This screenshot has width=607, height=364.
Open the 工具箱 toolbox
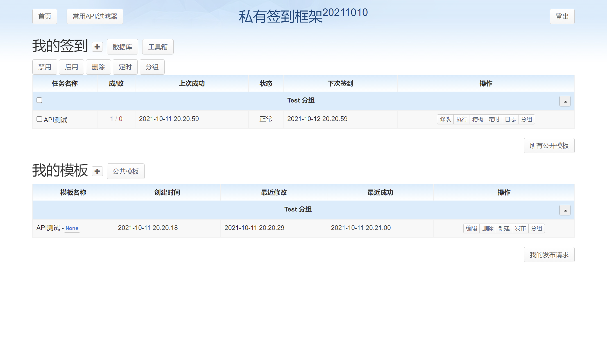[x=158, y=47]
